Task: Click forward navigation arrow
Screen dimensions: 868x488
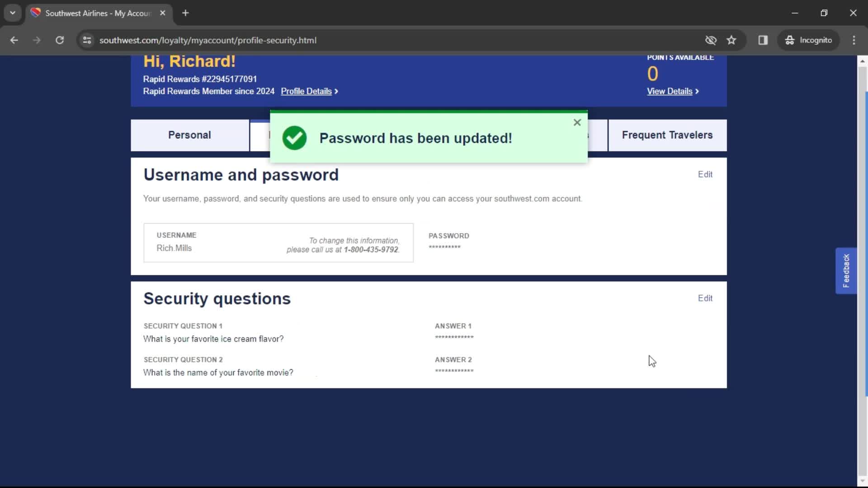Action: [x=36, y=40]
